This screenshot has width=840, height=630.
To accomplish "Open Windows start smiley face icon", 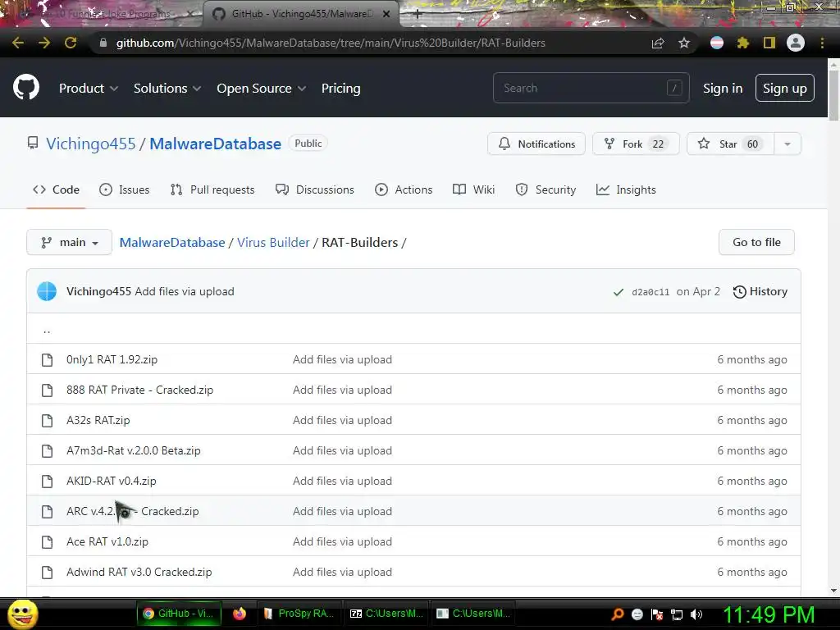I will 23,614.
